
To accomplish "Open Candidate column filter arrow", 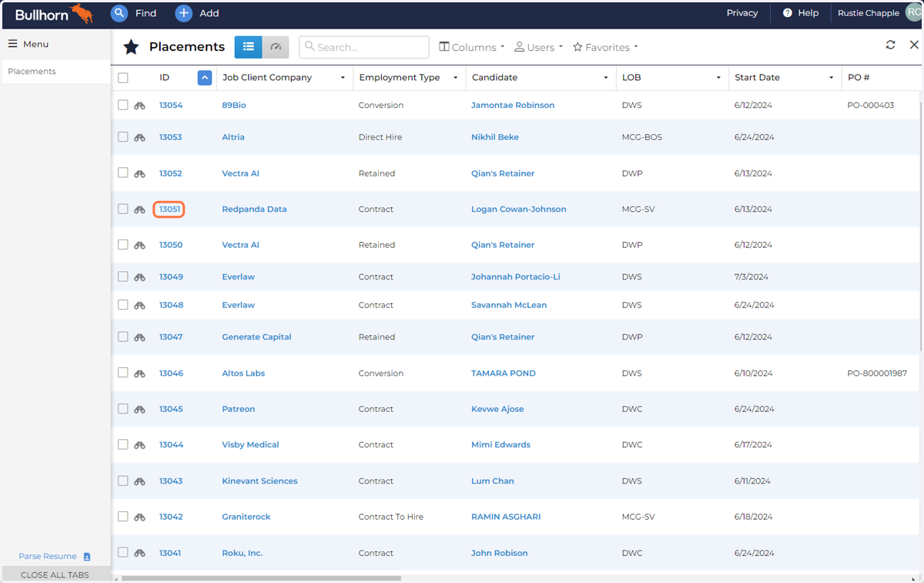I will point(605,78).
